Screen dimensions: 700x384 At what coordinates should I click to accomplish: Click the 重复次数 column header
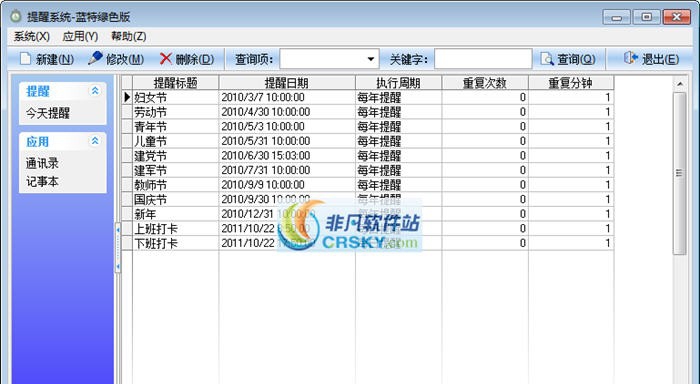pos(485,83)
